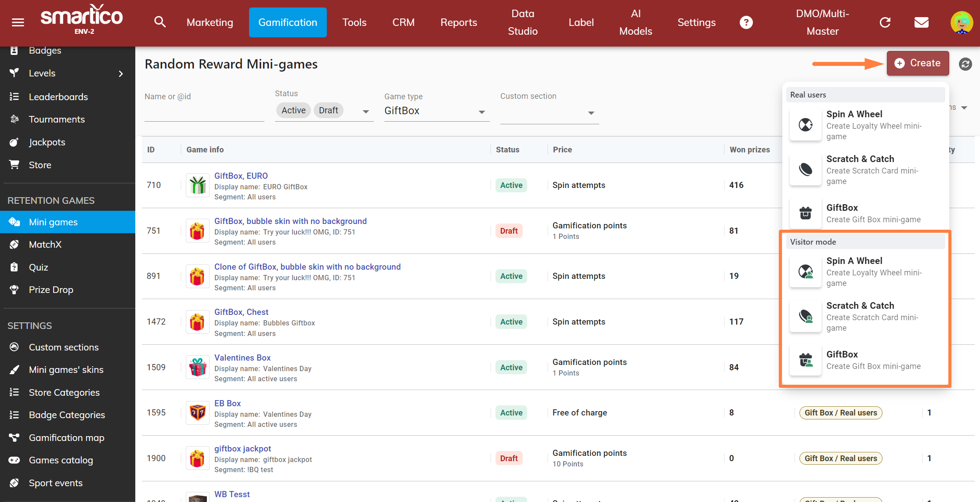Switch to the Reports menu tab
The image size is (980, 502).
(458, 22)
